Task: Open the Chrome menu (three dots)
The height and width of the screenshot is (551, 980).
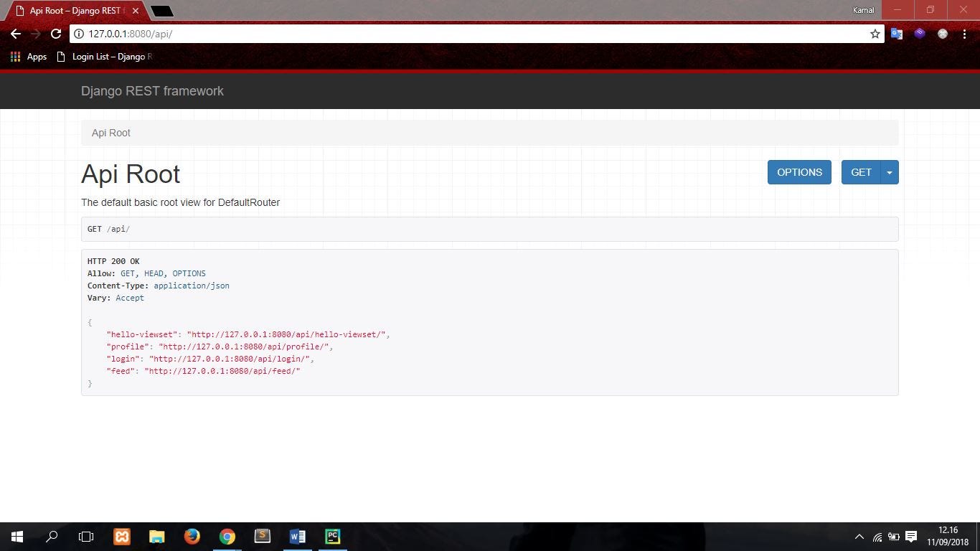Action: (966, 34)
